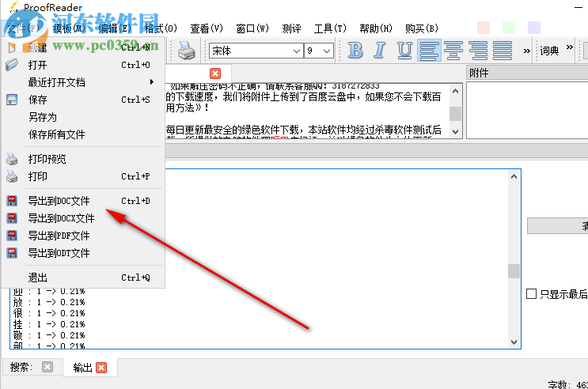588x389 pixels.
Task: Toggle Underline formatting
Action: [404, 51]
